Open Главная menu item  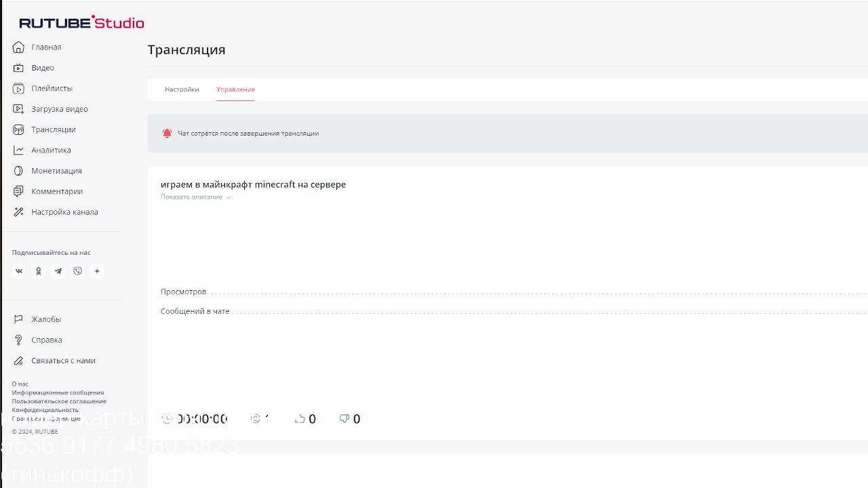[x=46, y=47]
